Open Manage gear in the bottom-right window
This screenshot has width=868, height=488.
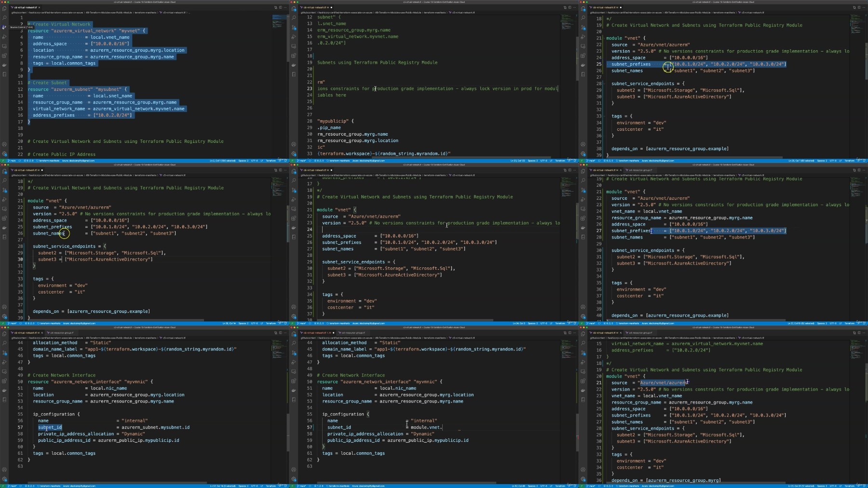(583, 479)
